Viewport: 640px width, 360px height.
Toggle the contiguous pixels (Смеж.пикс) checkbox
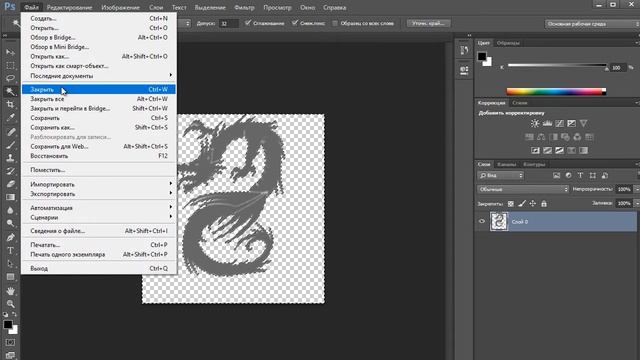(295, 23)
